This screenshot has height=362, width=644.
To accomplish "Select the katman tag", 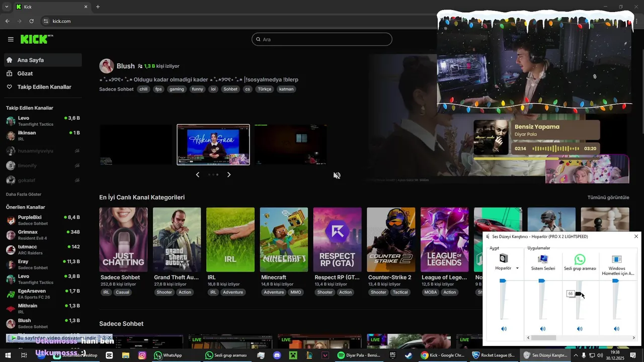I will (x=286, y=89).
